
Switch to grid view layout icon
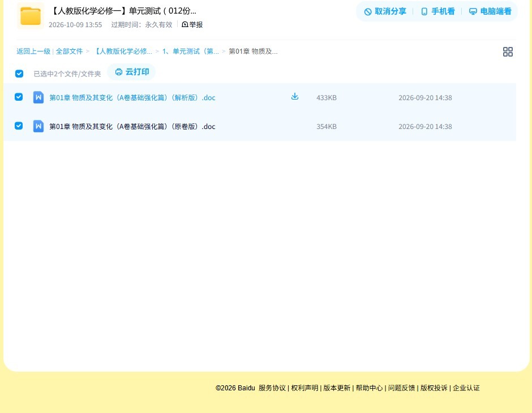508,51
